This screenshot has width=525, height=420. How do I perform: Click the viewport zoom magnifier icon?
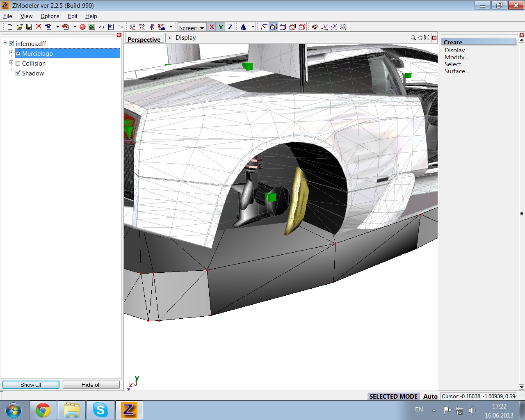coord(413,38)
